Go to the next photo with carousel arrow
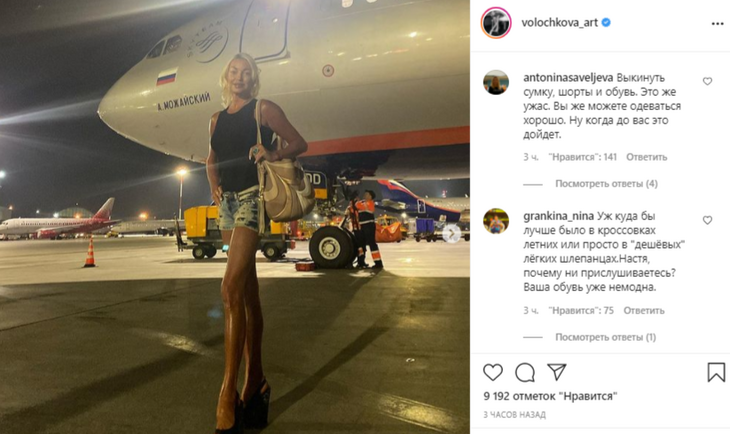This screenshot has height=434, width=730. 451,233
